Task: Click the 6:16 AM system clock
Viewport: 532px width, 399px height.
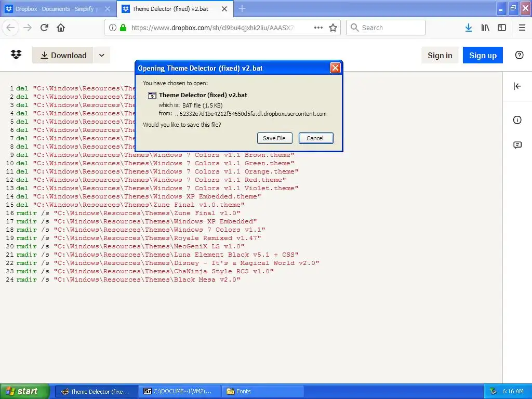Action: [513, 391]
